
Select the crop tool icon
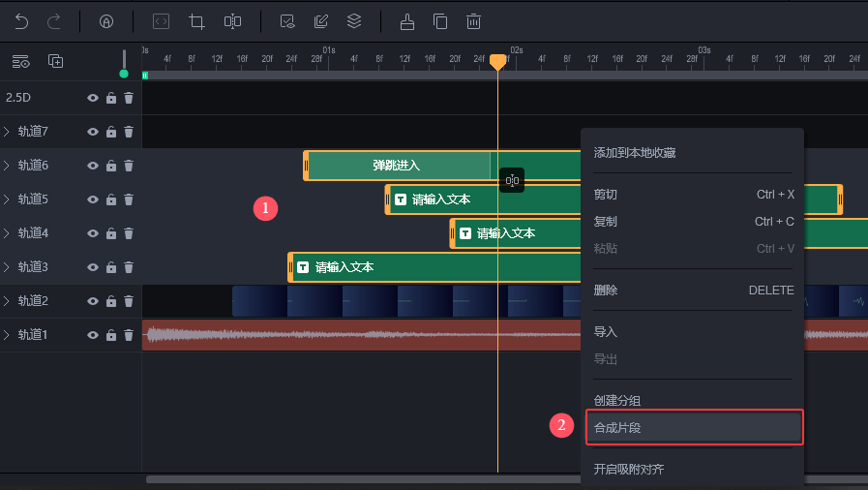coord(197,20)
